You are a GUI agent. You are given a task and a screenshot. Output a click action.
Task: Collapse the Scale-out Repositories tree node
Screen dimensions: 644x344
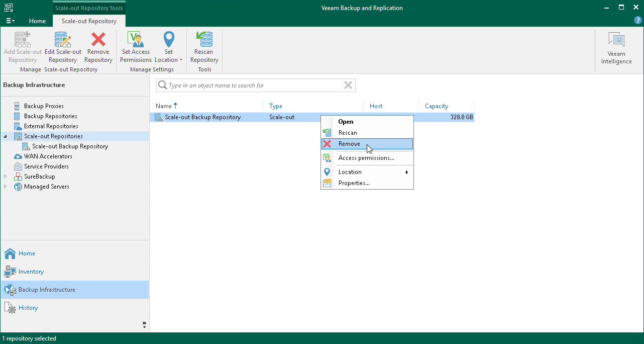pyautogui.click(x=5, y=136)
